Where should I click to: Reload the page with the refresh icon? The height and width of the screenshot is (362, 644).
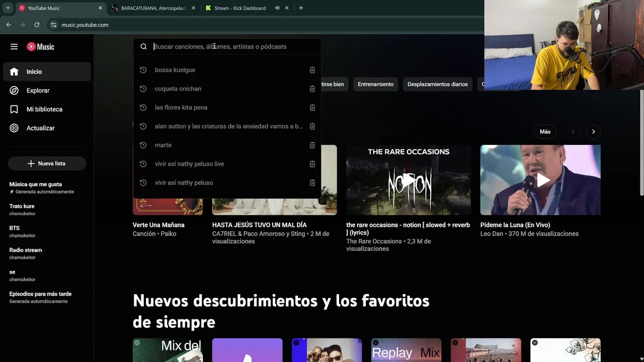pos(37,25)
